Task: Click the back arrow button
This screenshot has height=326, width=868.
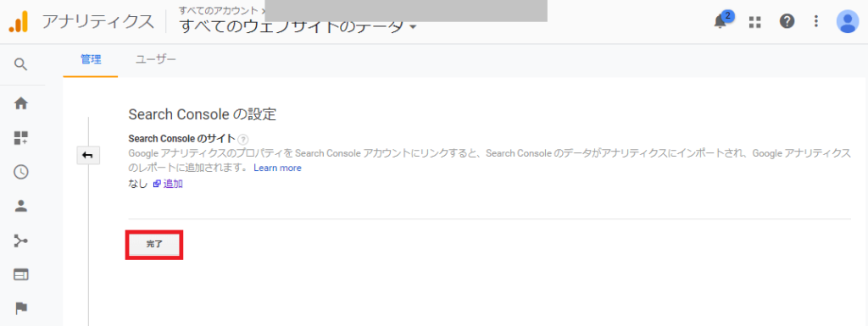Action: pyautogui.click(x=87, y=156)
